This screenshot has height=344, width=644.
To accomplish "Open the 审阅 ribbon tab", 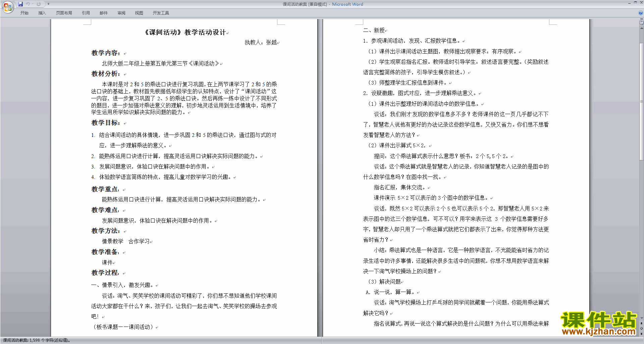I will [x=121, y=13].
